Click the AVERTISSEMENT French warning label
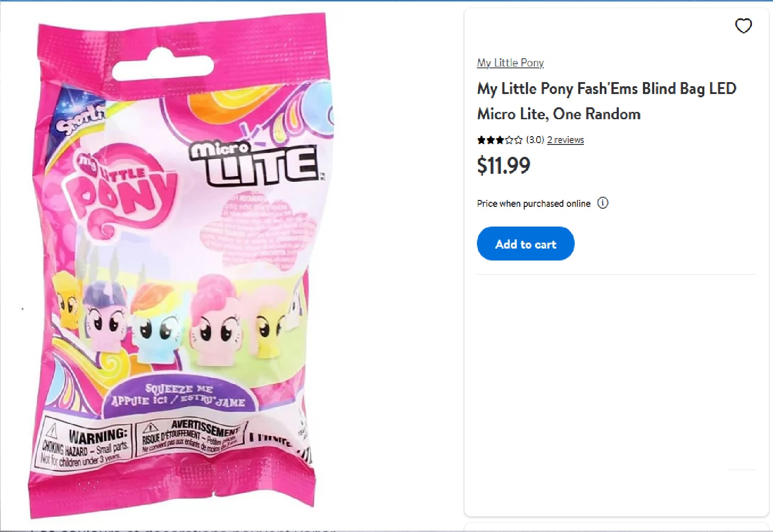Screen dimensions: 773x532 (190, 436)
